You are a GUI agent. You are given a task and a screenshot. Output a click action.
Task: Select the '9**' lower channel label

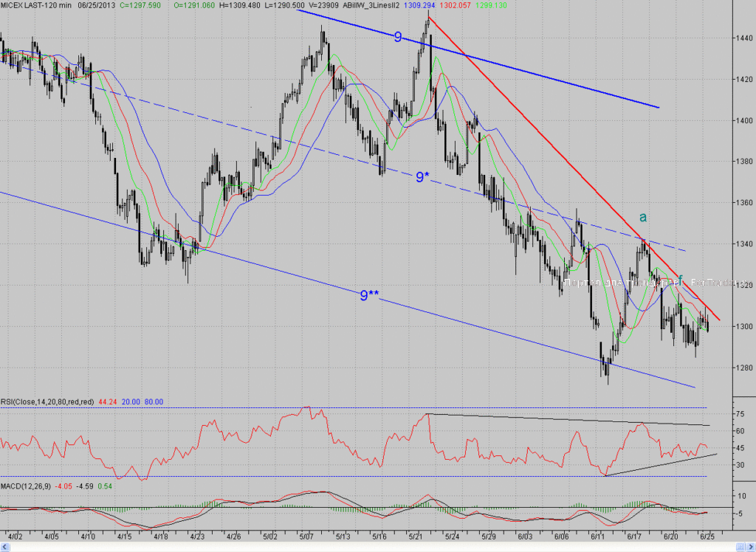click(369, 295)
